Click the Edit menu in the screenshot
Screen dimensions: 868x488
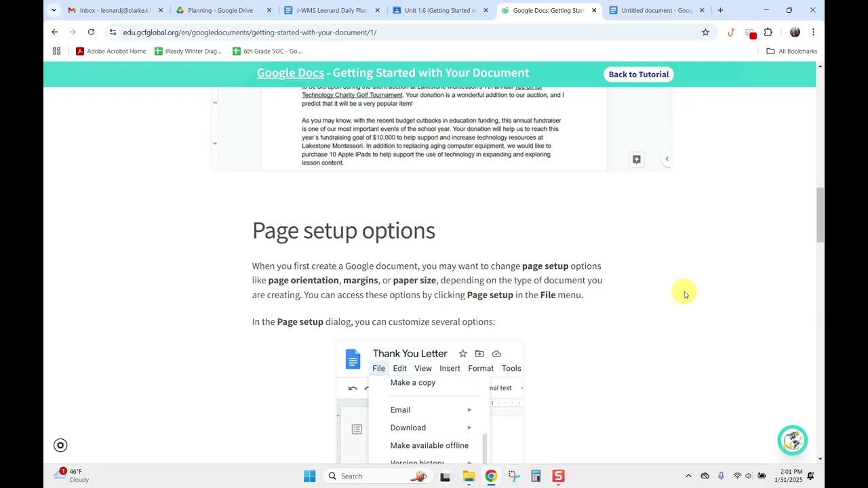(x=399, y=369)
